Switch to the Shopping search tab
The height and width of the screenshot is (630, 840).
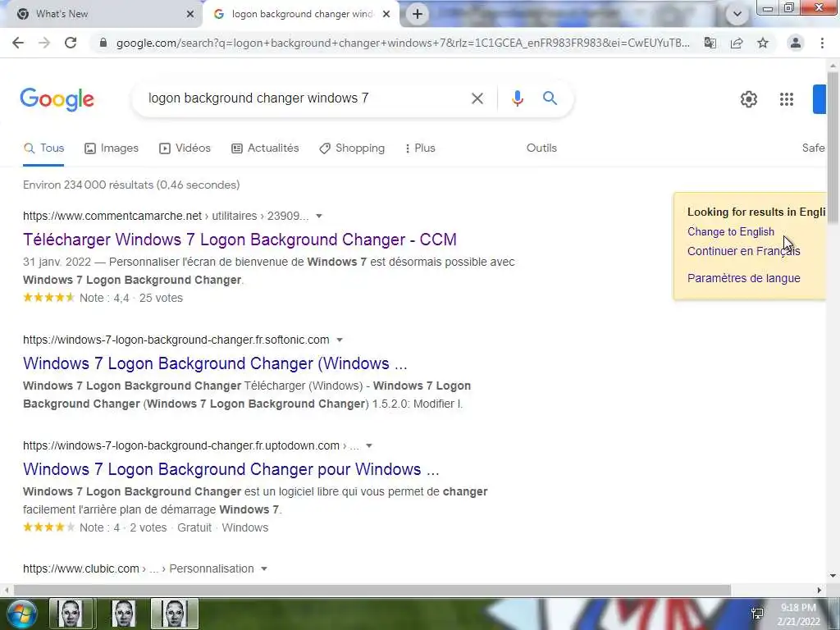pos(352,148)
